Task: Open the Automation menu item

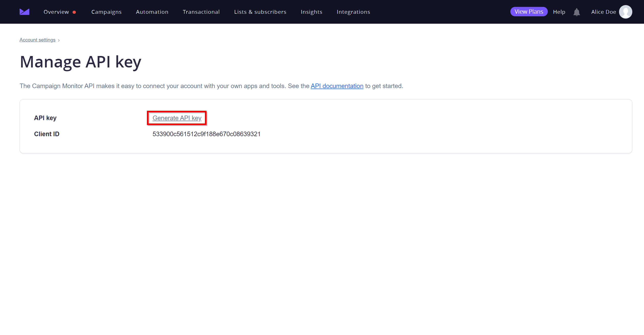Action: click(152, 12)
